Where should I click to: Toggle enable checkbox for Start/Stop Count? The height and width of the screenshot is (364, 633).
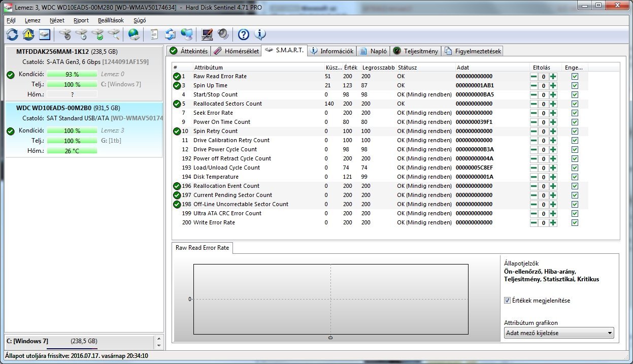click(575, 94)
